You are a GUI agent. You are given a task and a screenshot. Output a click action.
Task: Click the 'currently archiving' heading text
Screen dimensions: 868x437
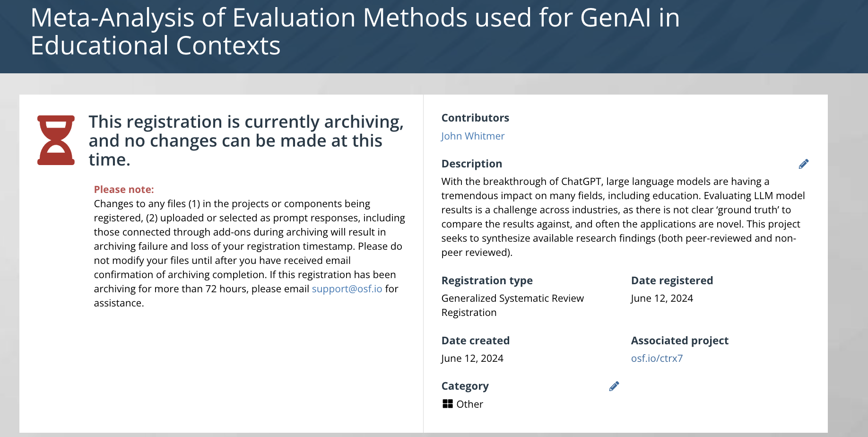pyautogui.click(x=246, y=141)
